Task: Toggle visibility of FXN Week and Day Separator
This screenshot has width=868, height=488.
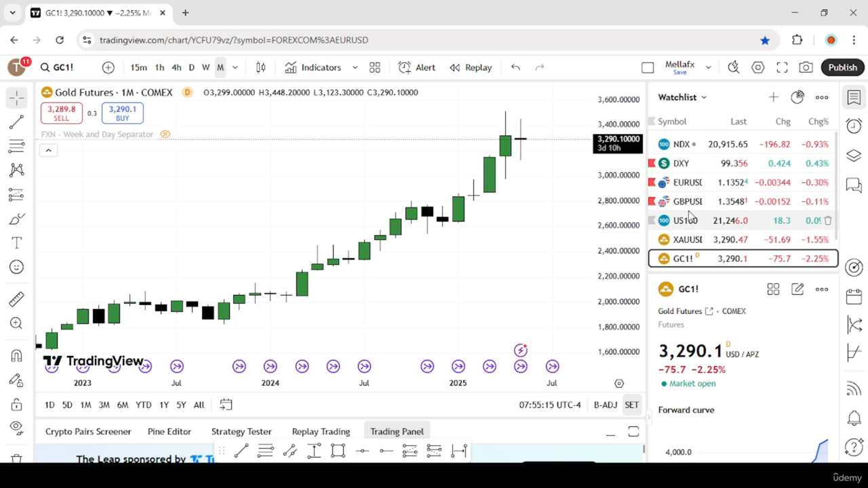Action: pyautogui.click(x=165, y=134)
